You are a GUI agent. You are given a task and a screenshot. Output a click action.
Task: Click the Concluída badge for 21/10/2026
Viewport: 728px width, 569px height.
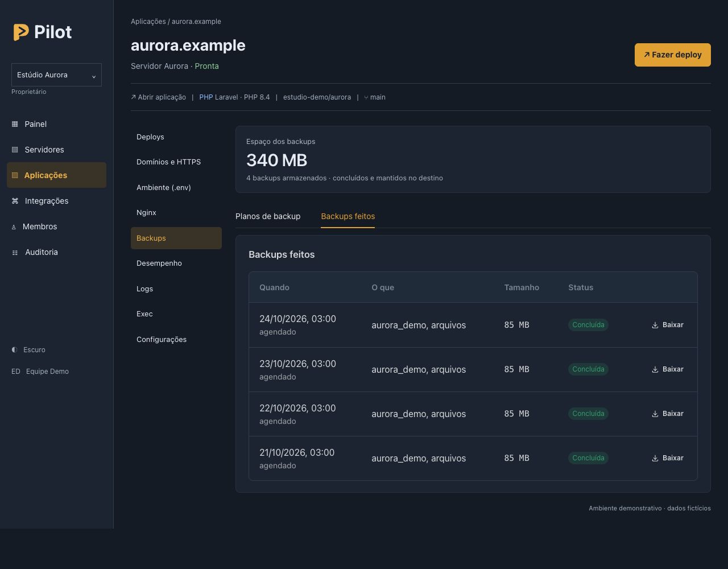[x=588, y=458]
